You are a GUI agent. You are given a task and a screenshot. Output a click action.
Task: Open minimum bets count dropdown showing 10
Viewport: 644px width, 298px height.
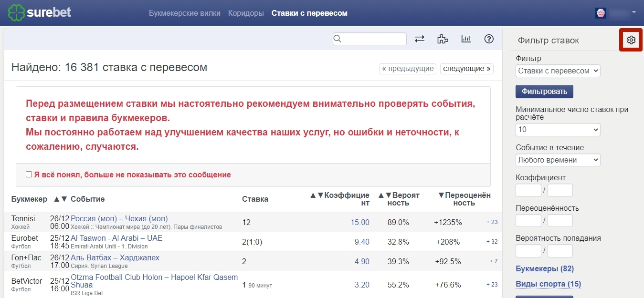pos(558,129)
